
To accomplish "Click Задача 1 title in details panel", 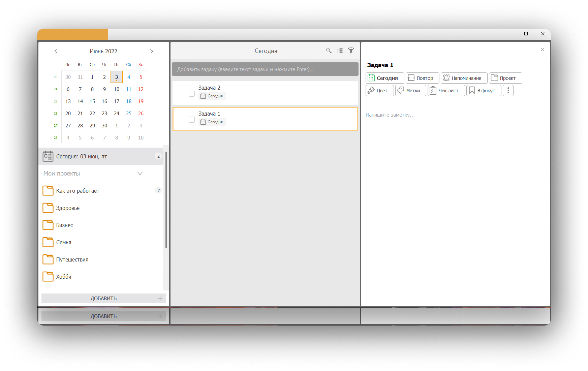I will tap(380, 65).
